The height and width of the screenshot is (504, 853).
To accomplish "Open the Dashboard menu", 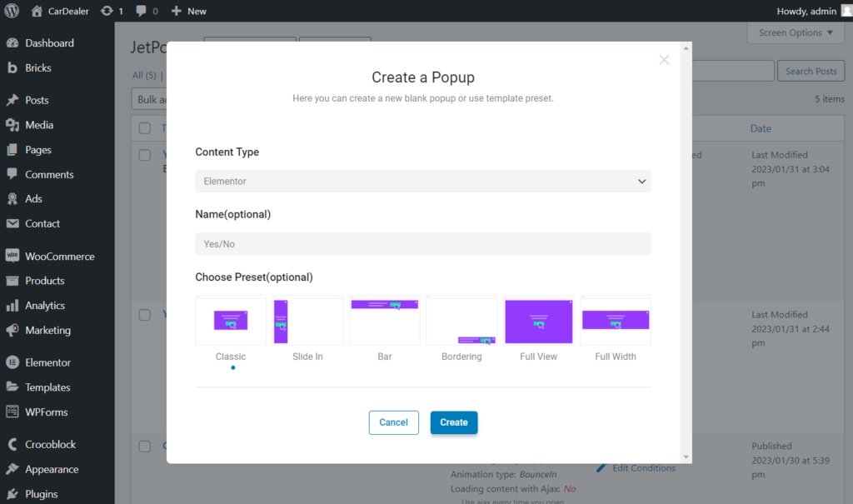I will [x=49, y=43].
